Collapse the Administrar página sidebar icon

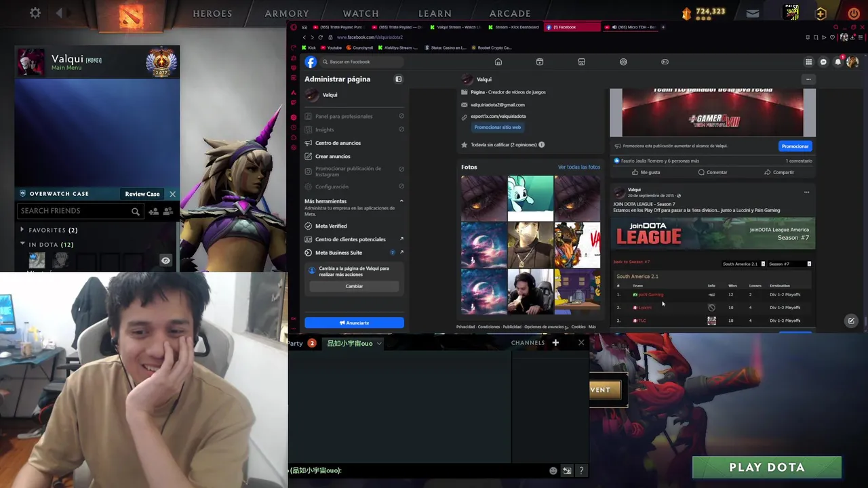pyautogui.click(x=398, y=79)
